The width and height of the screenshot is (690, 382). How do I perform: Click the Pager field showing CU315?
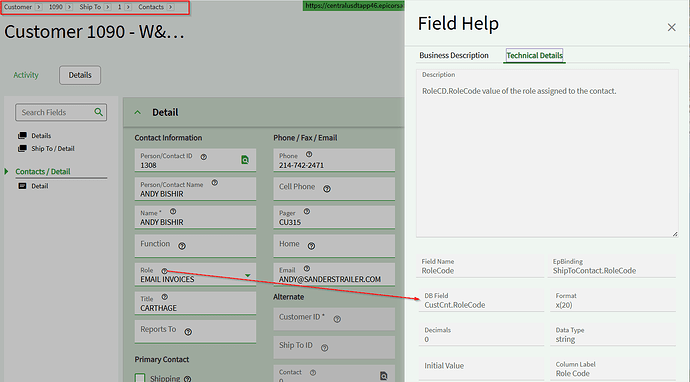point(334,217)
